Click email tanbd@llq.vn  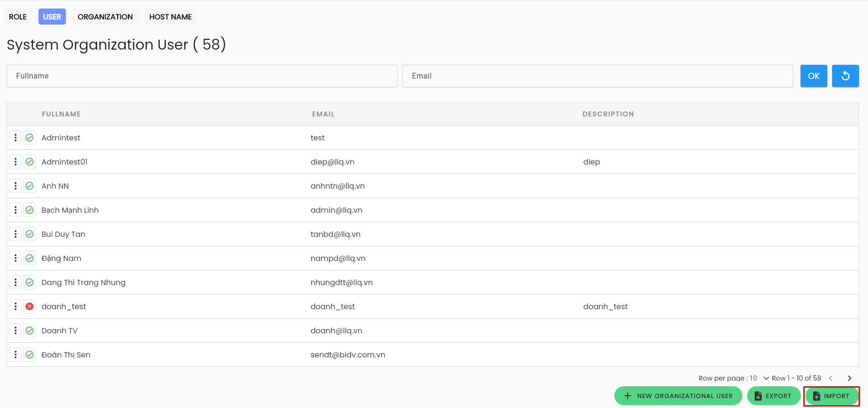coord(335,234)
